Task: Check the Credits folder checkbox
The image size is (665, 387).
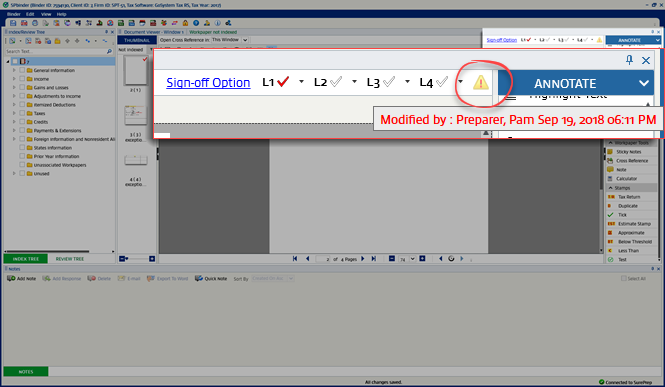Action: click(x=22, y=122)
